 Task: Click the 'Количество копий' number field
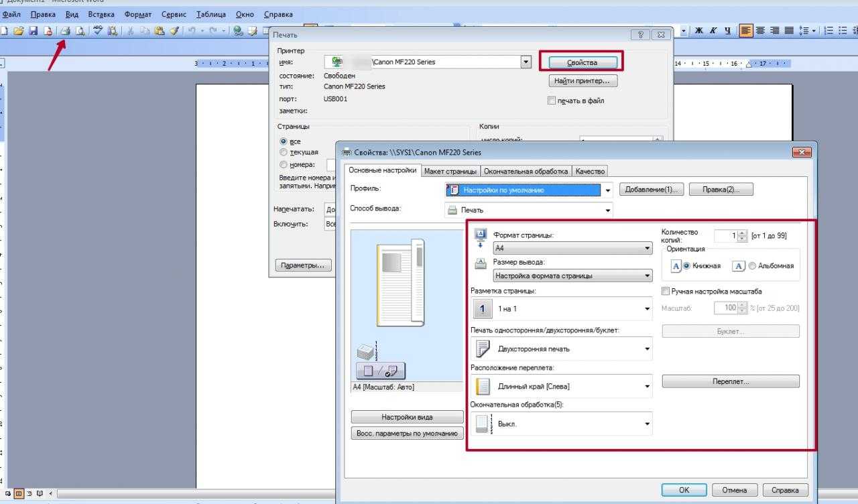[x=725, y=236]
